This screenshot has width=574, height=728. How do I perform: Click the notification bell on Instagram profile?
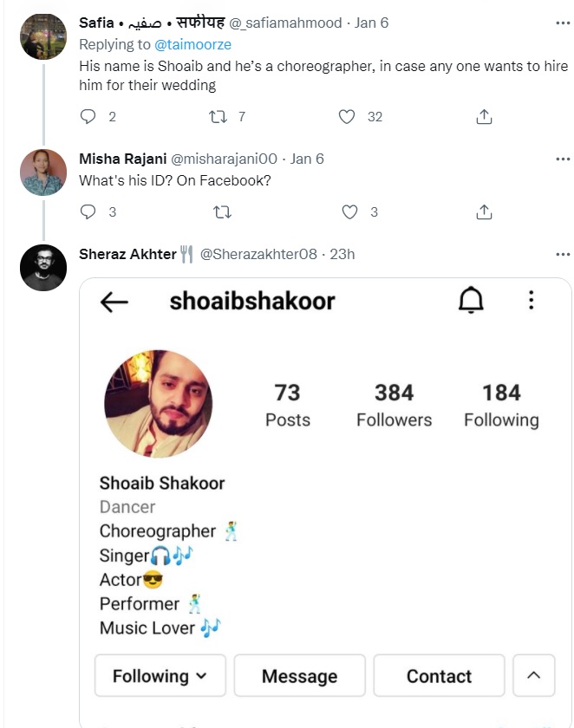click(x=471, y=301)
